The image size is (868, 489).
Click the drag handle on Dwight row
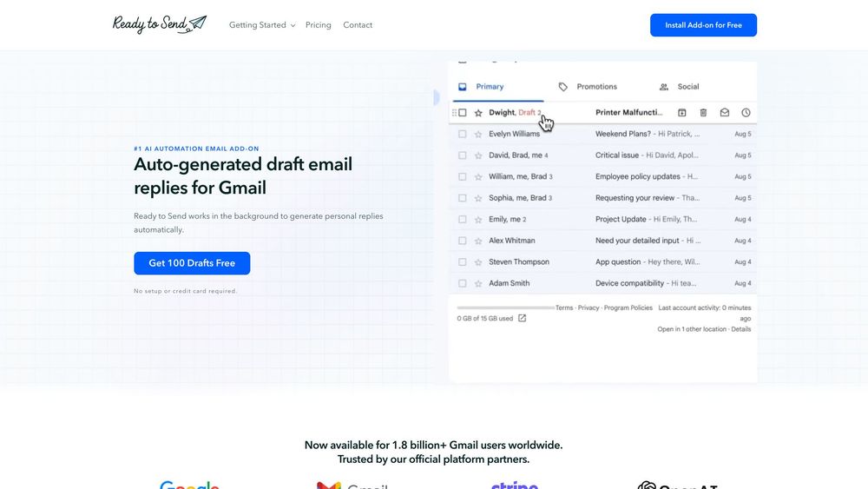(x=454, y=112)
